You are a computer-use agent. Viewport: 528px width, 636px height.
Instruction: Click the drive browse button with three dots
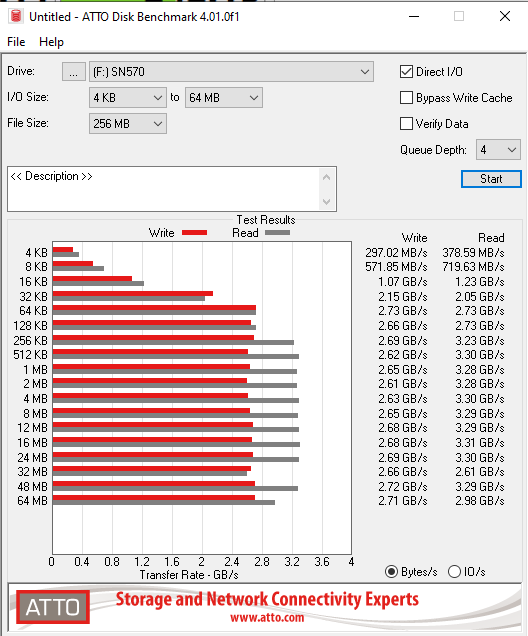[73, 72]
